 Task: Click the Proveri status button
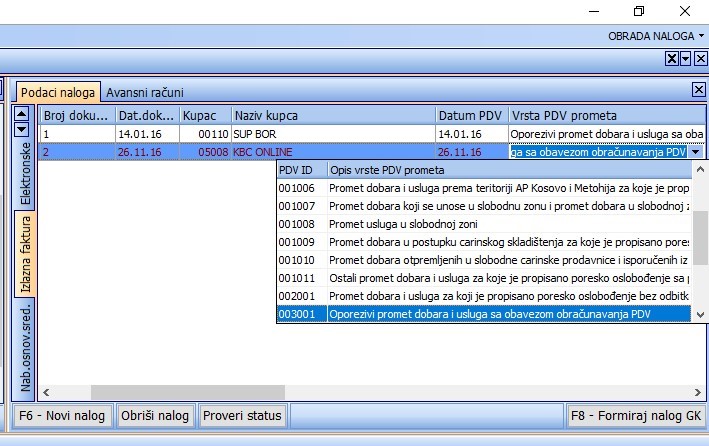coord(242,415)
